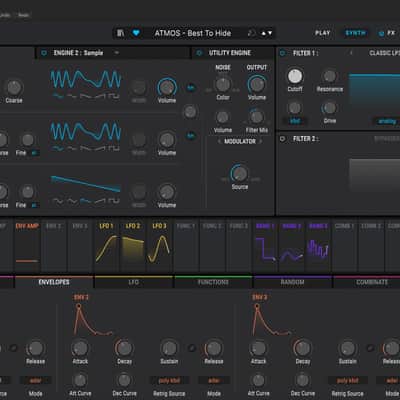The width and height of the screenshot is (400, 400).
Task: Switch to the PLAY view
Action: coord(323,33)
